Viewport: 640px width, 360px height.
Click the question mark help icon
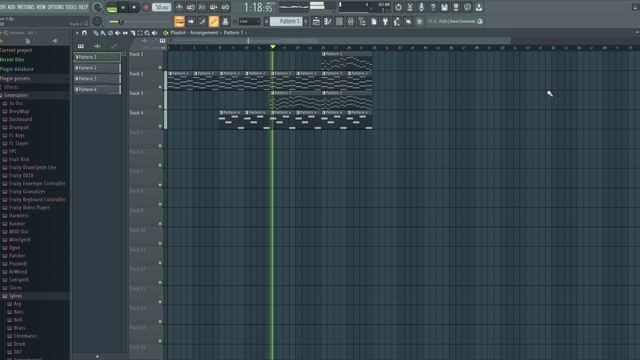(433, 7)
